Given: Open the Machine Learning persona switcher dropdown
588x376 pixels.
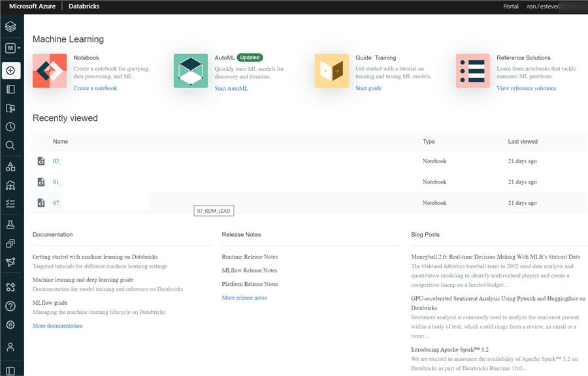Looking at the screenshot, I should (x=12, y=48).
